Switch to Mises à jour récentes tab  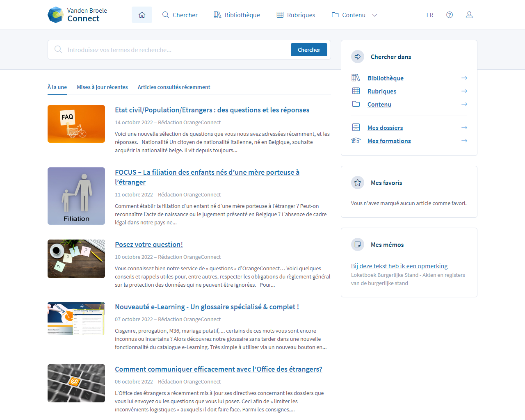tap(102, 87)
